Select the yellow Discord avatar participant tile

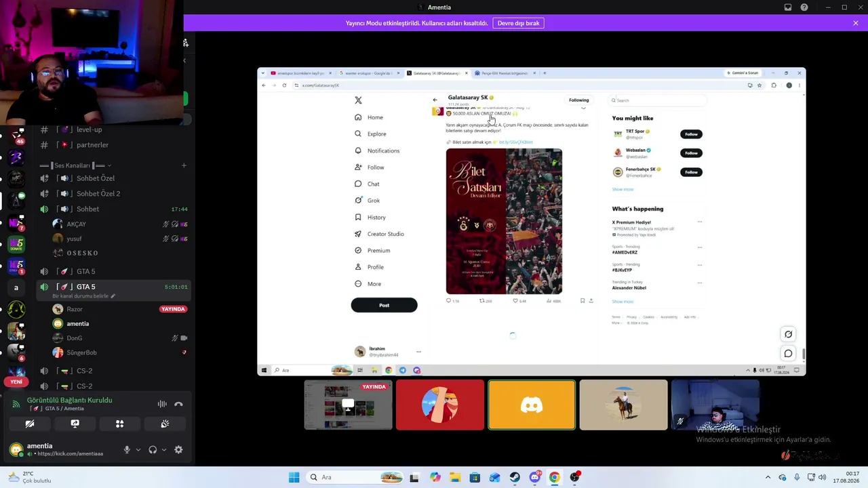click(x=532, y=405)
